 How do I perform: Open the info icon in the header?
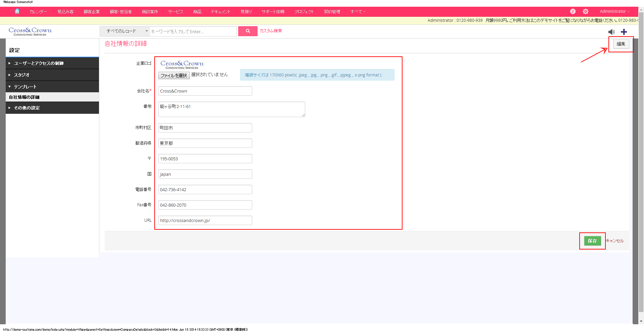click(573, 11)
